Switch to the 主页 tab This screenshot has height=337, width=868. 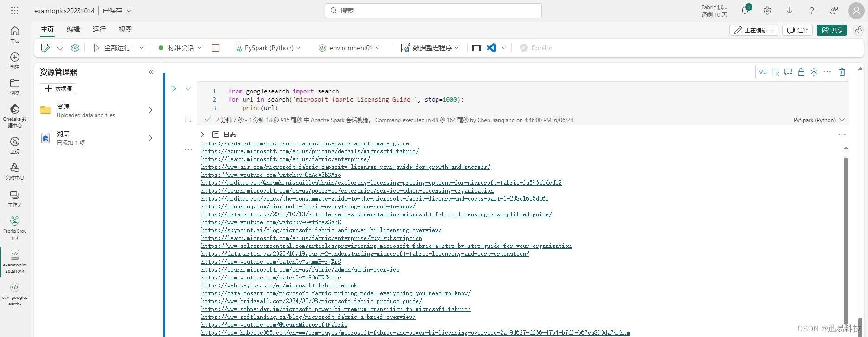pyautogui.click(x=47, y=29)
